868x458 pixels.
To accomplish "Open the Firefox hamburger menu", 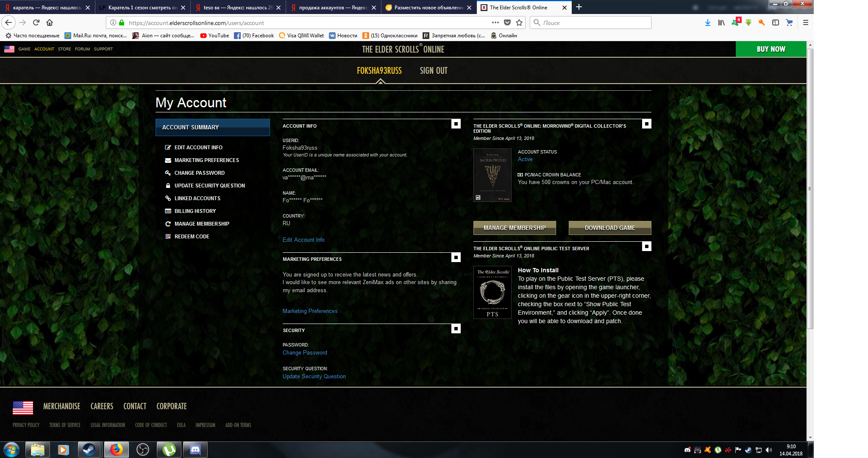I will tap(806, 22).
